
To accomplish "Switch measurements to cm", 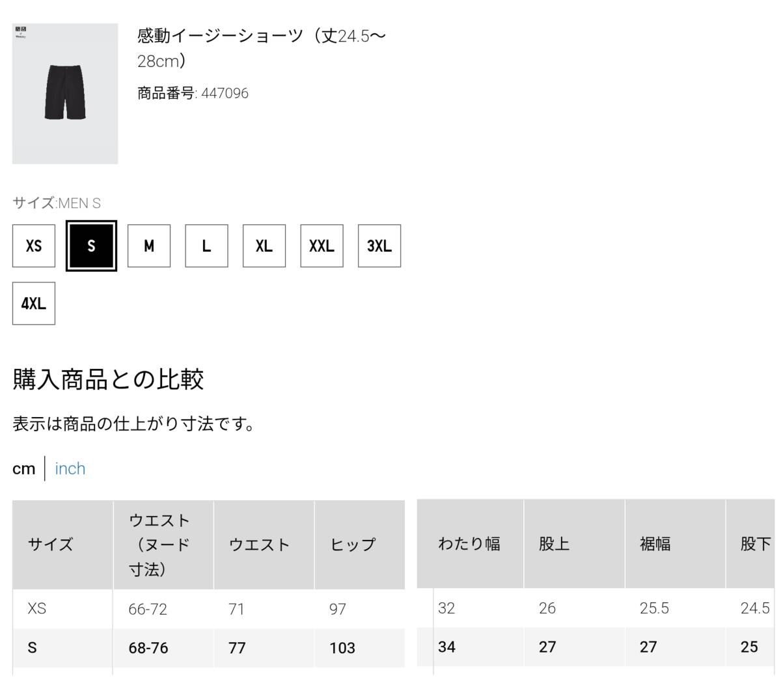I will pos(23,468).
